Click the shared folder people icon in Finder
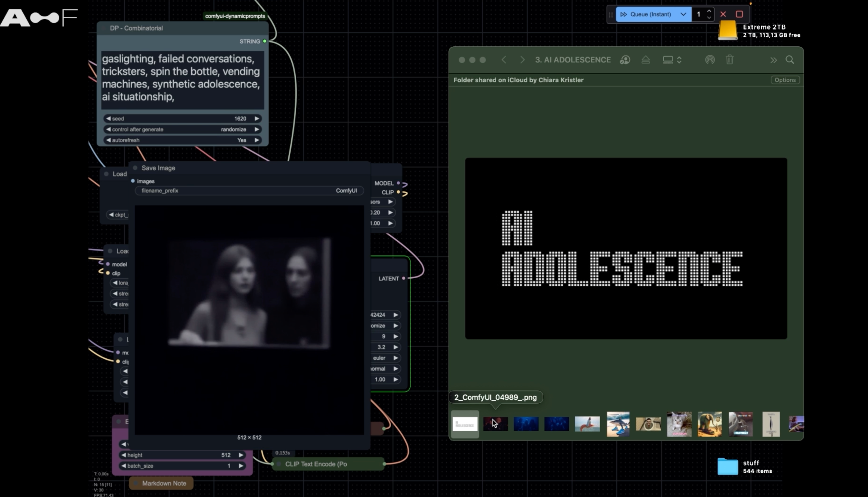This screenshot has height=497, width=868. tap(625, 60)
